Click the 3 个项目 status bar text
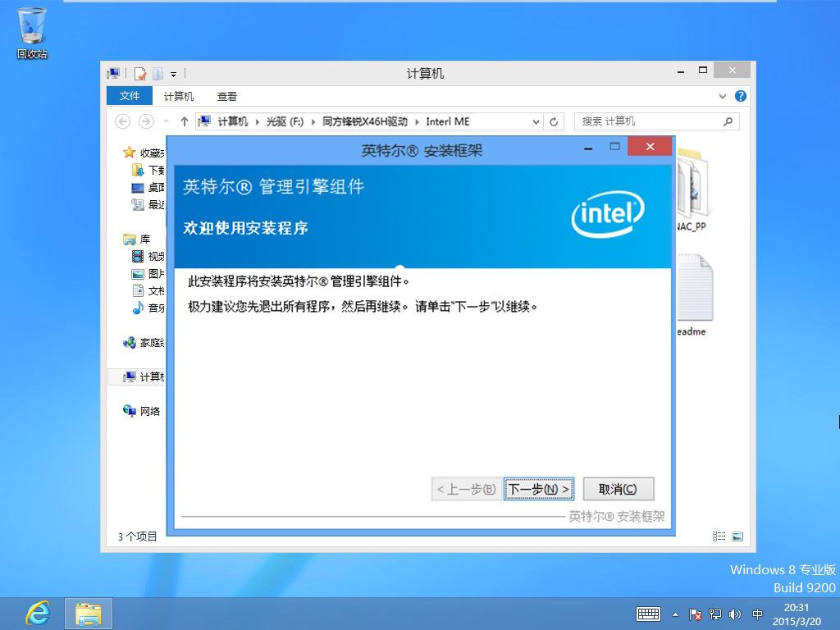 pos(137,536)
